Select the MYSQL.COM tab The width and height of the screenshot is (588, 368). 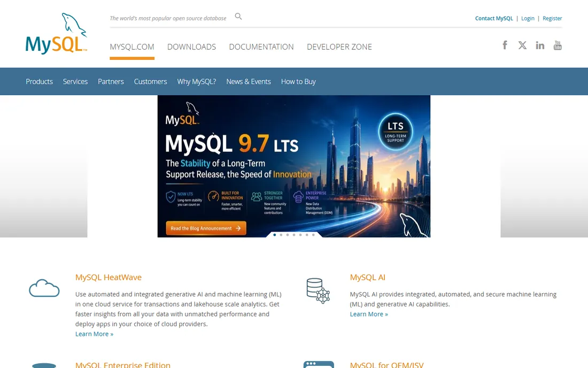(132, 47)
